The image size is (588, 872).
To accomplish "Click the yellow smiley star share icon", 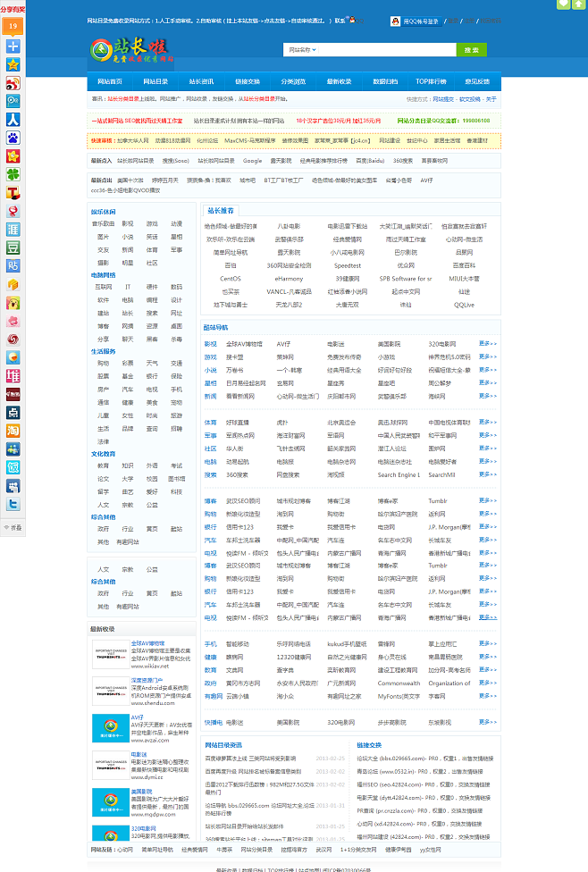I will coord(13,156).
